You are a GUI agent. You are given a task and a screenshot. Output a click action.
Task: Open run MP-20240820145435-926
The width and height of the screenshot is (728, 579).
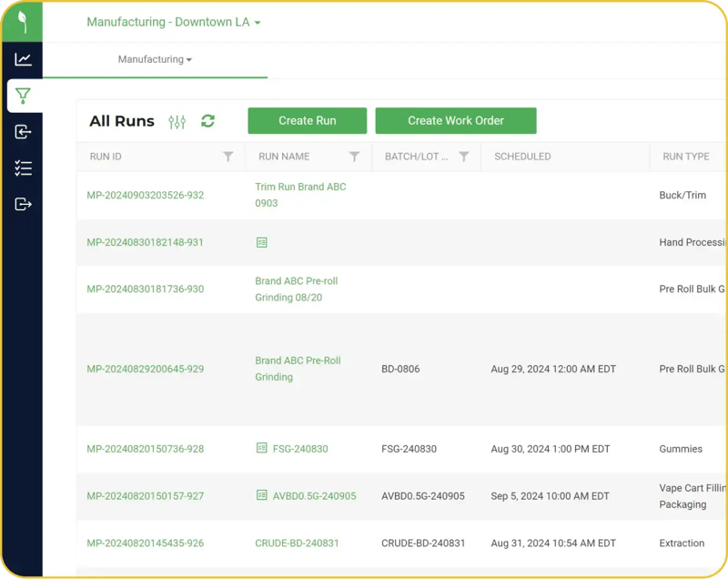pyautogui.click(x=146, y=543)
